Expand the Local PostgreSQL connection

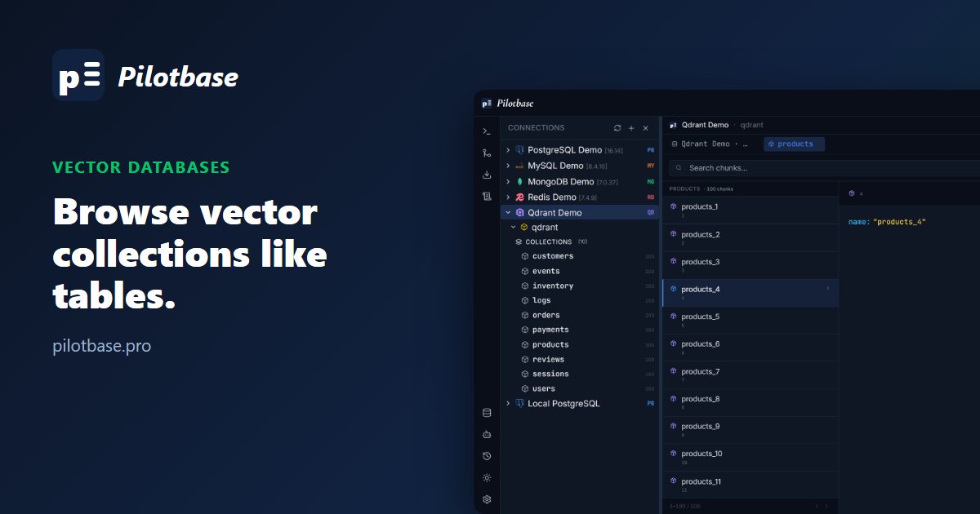click(x=508, y=404)
